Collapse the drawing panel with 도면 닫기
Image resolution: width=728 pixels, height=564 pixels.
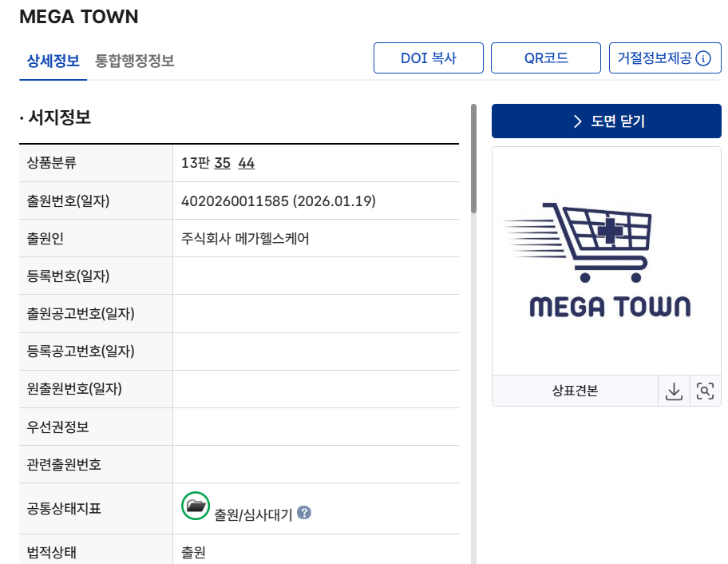607,121
